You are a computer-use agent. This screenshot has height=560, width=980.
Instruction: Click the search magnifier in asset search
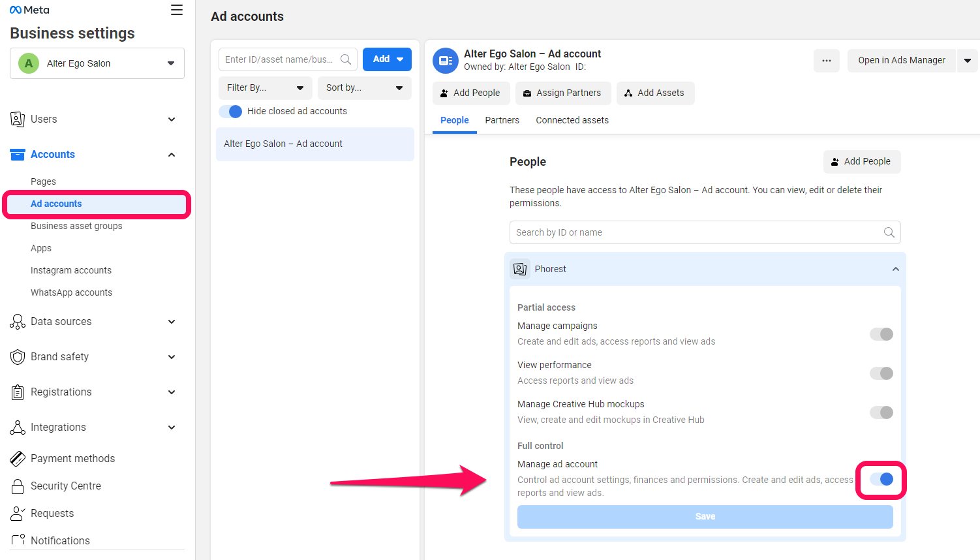click(346, 59)
